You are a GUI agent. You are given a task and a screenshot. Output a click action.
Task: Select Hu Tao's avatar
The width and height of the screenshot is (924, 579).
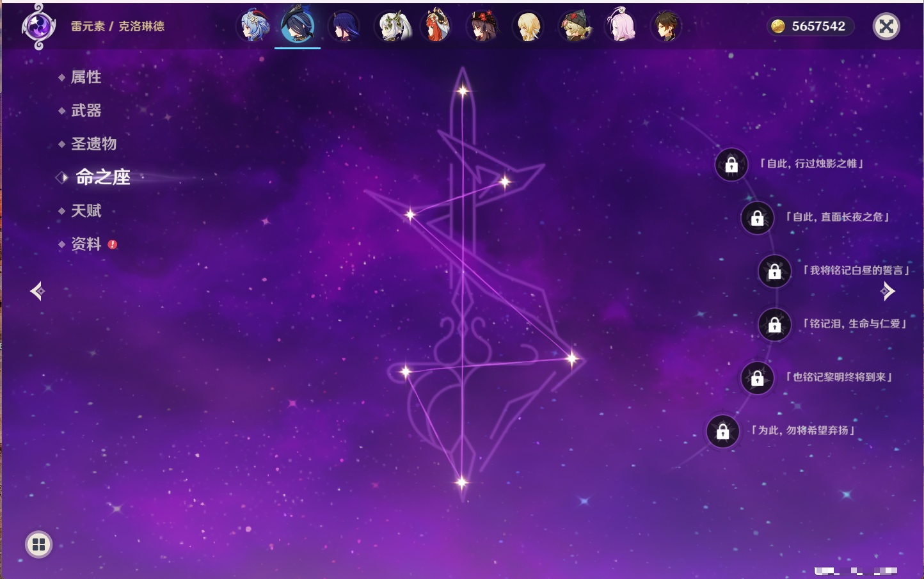pos(482,26)
